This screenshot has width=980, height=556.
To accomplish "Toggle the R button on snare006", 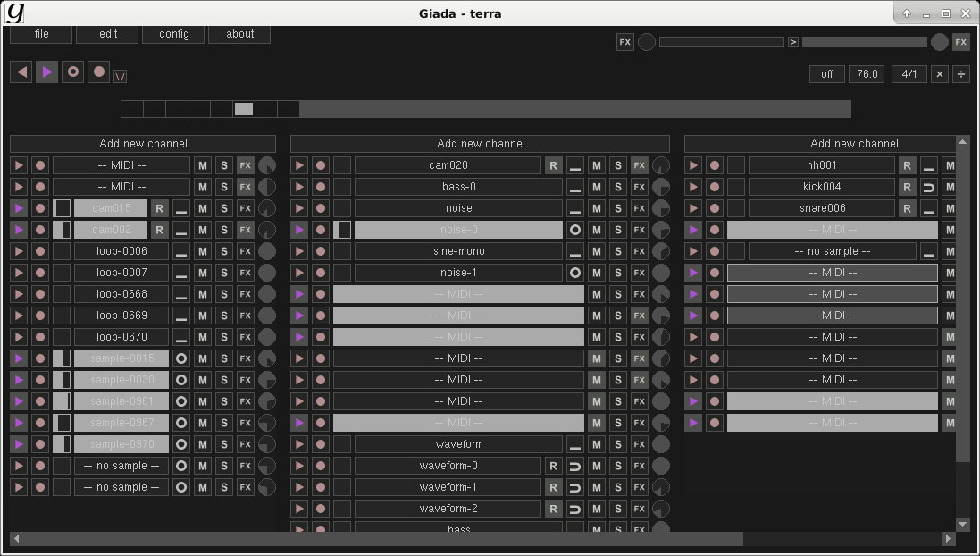I will click(x=908, y=208).
